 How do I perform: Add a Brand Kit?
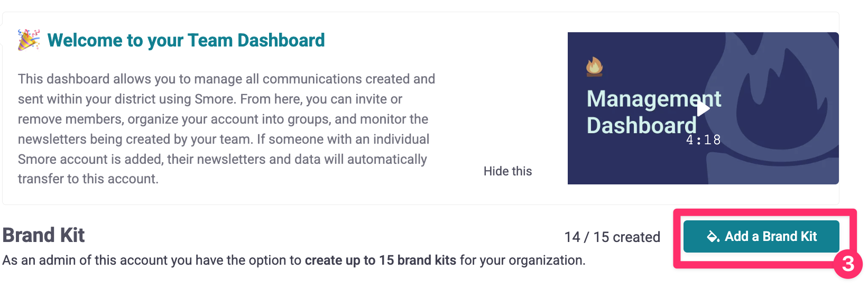click(x=761, y=236)
